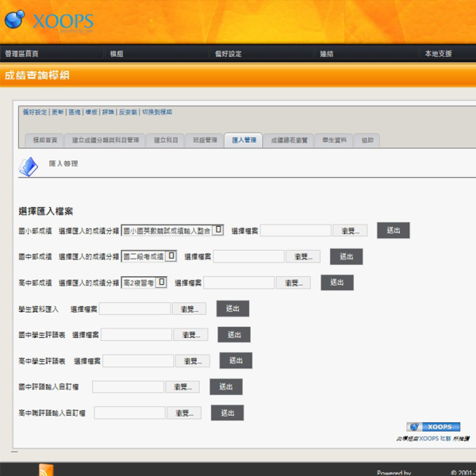Open the 國小部成績 category dropdown
The width and height of the screenshot is (476, 476).
(172, 230)
